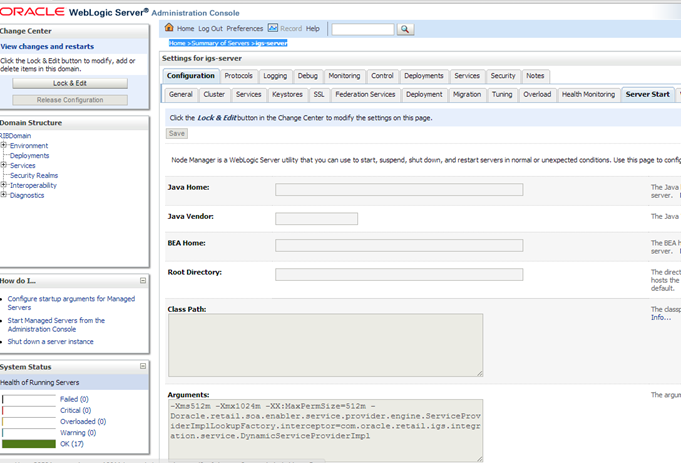Expand the Interoperability tree node

3,185
